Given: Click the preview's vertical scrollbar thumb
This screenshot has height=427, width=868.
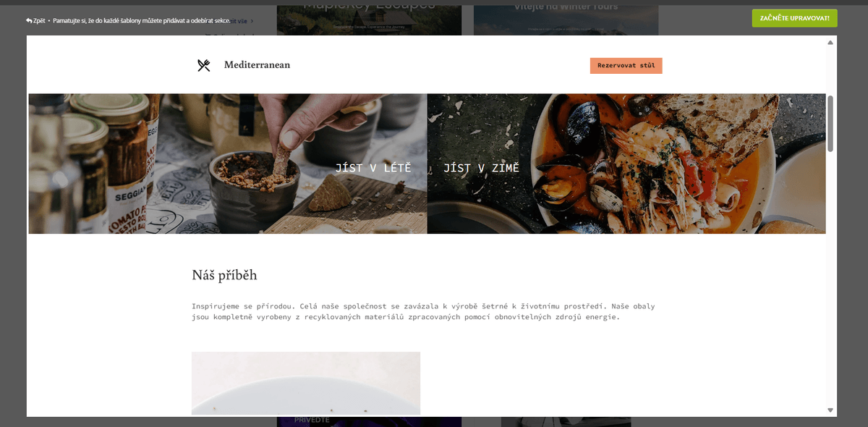Looking at the screenshot, I should tap(830, 124).
